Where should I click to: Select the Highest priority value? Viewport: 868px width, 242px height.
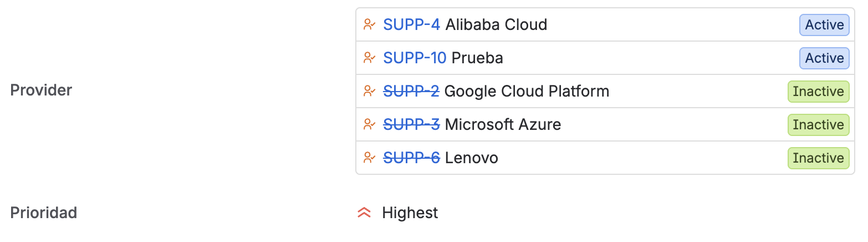click(410, 213)
